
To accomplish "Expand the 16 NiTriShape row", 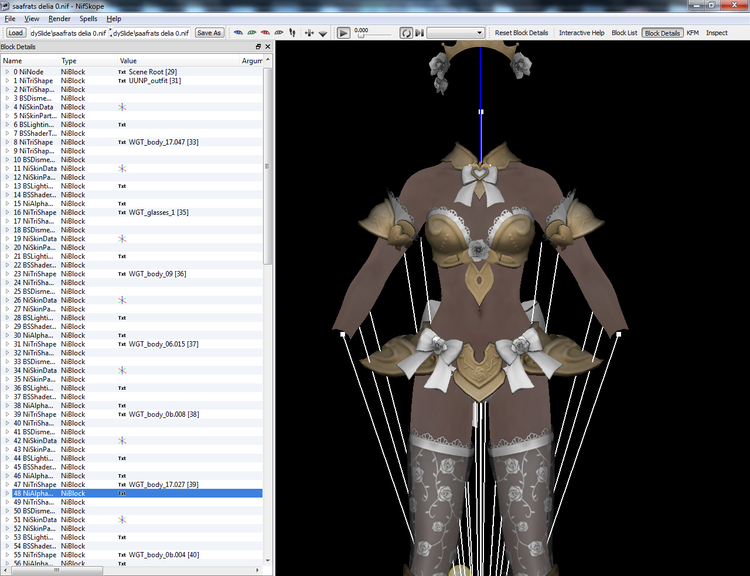I will tap(7, 212).
